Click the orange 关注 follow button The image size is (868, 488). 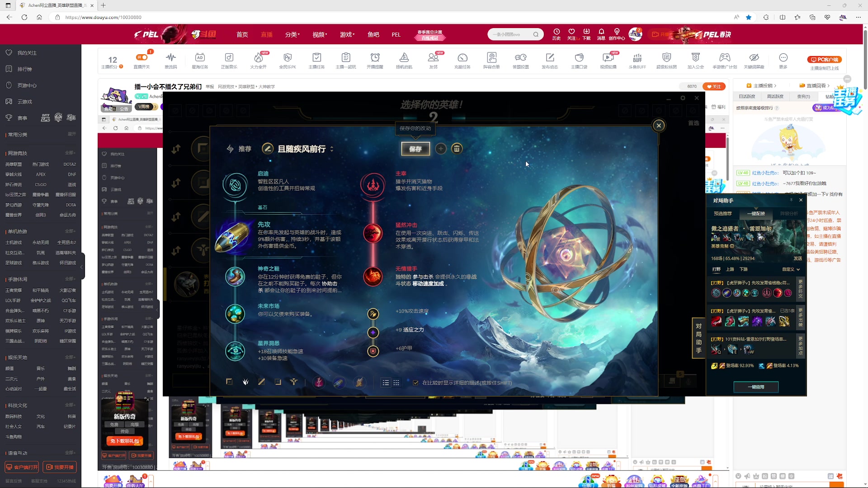[714, 86]
